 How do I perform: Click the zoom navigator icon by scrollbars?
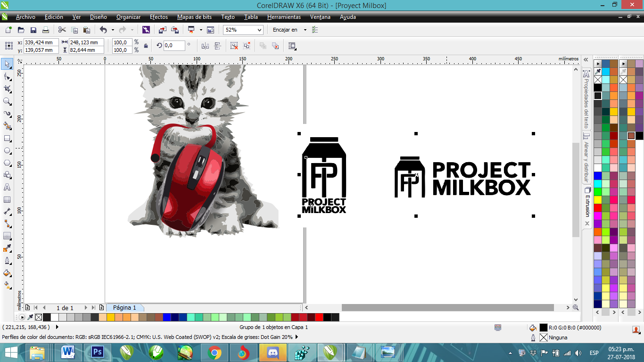coord(576,307)
